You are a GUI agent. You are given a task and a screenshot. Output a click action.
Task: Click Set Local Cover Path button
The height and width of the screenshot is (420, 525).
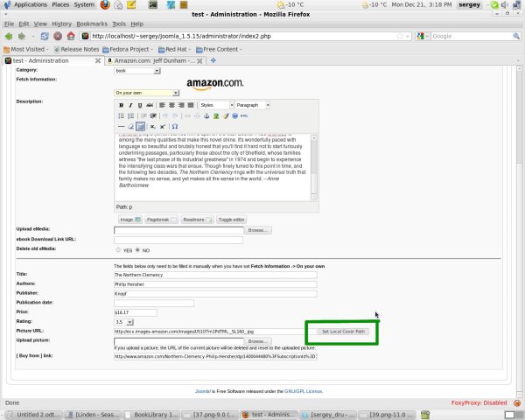tap(343, 332)
